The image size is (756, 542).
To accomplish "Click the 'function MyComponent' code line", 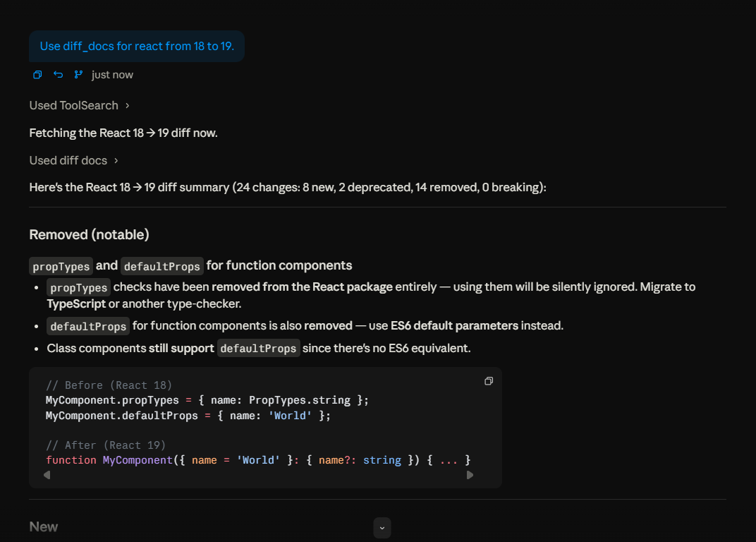I will tap(258, 460).
